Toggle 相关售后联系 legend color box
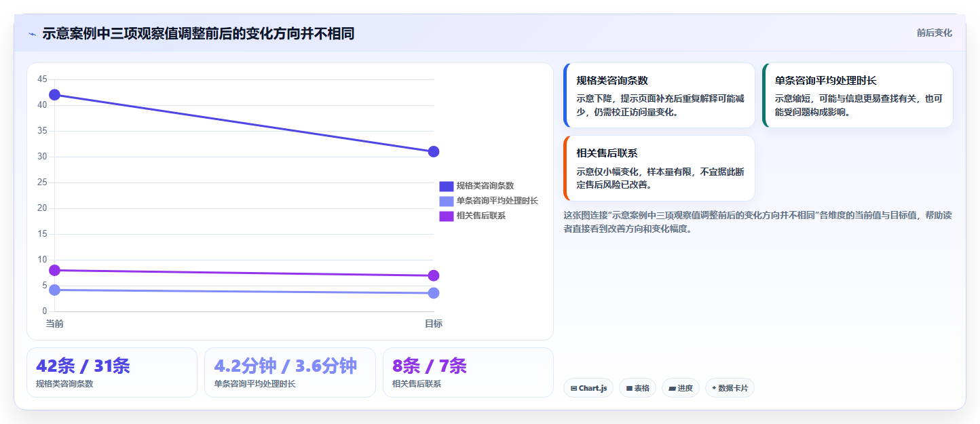 447,216
